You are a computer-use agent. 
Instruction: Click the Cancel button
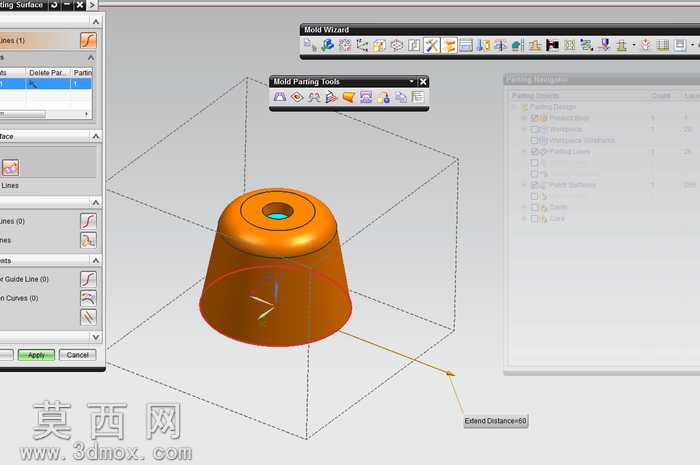[x=78, y=355]
